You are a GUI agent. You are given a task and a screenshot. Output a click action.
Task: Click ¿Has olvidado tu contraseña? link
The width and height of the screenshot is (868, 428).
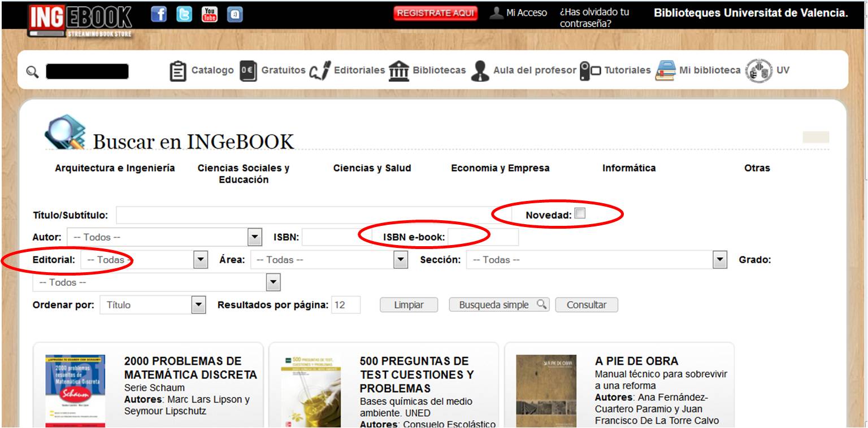pos(594,18)
